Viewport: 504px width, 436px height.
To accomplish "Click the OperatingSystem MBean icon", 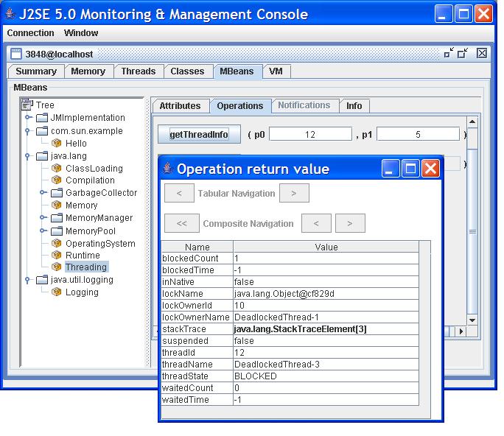I will pos(56,243).
